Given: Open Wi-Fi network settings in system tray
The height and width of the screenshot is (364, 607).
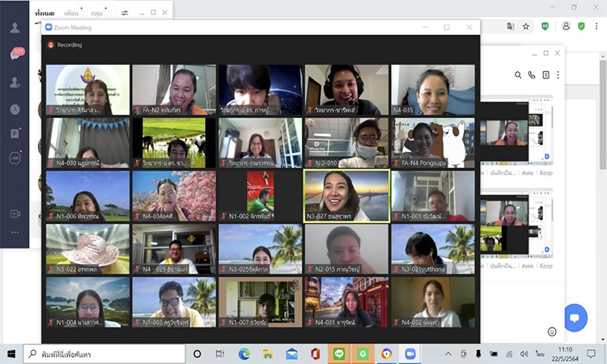Looking at the screenshot, I should (509, 354).
